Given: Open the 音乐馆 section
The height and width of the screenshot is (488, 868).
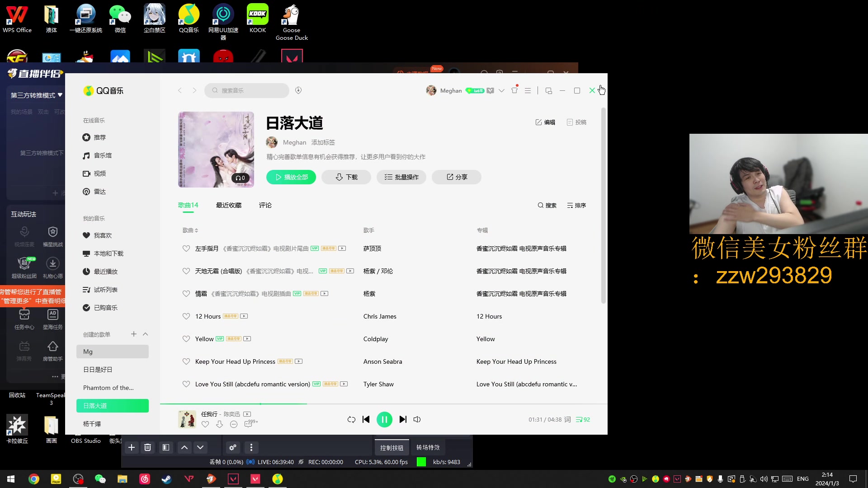Looking at the screenshot, I should (x=102, y=155).
